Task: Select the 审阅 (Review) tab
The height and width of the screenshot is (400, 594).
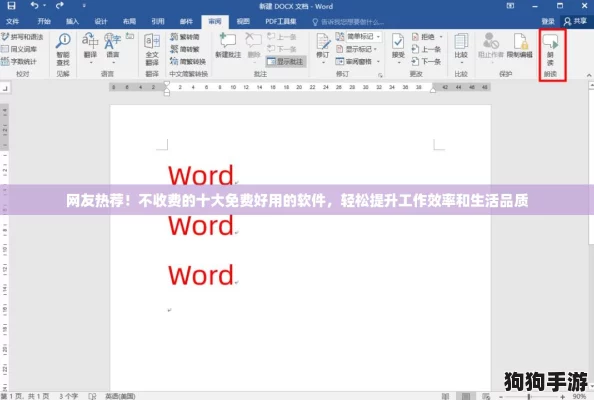Action: (x=215, y=21)
